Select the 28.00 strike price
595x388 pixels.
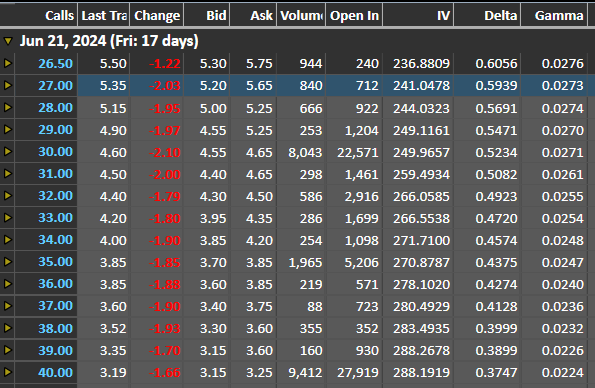(x=55, y=107)
